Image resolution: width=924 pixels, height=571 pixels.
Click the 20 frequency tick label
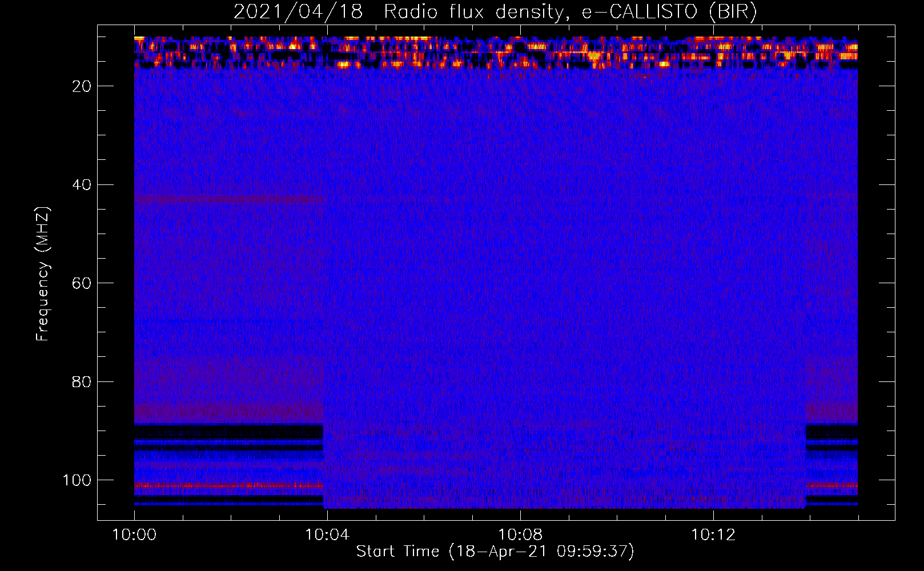point(82,86)
